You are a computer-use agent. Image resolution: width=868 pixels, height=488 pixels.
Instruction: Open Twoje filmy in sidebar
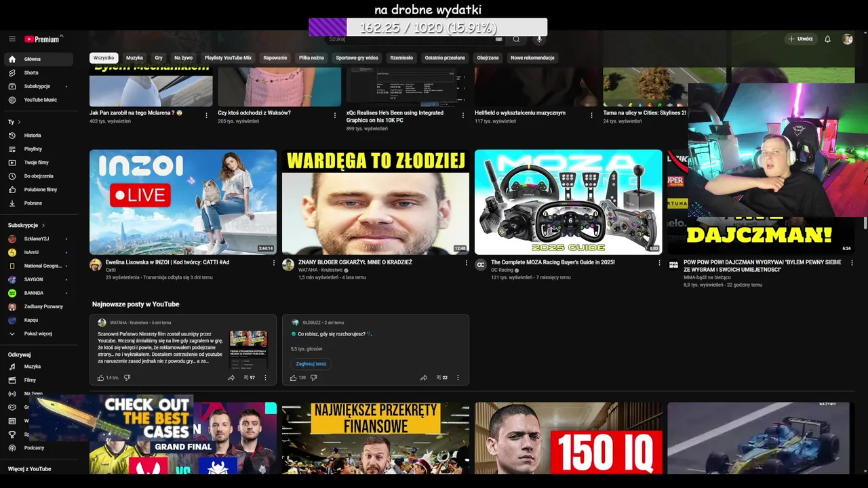tap(38, 163)
